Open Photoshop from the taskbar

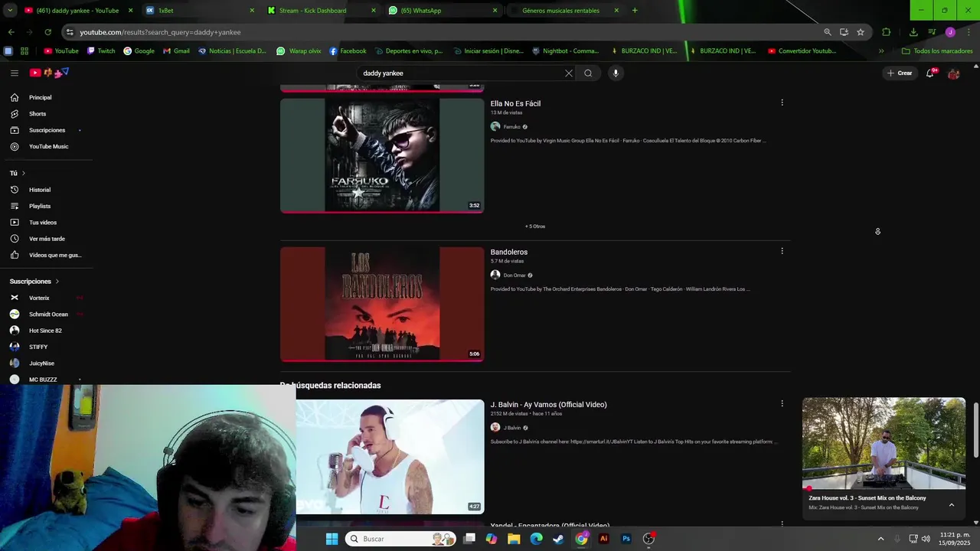tap(626, 539)
